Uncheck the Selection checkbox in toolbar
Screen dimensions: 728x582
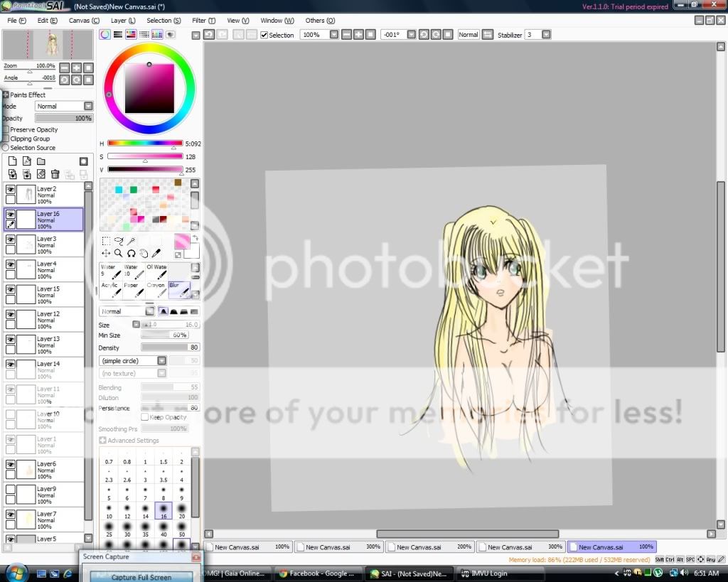click(x=264, y=35)
